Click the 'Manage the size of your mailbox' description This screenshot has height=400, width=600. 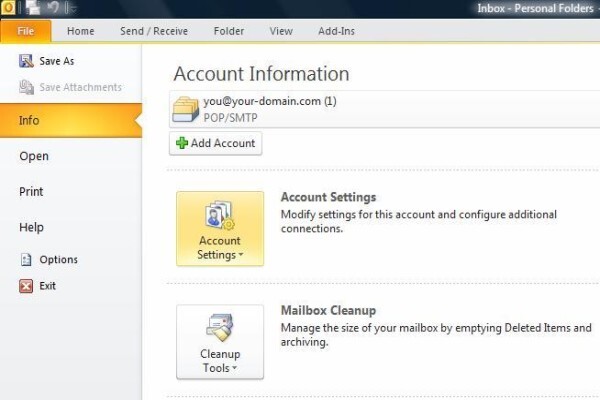coord(436,335)
